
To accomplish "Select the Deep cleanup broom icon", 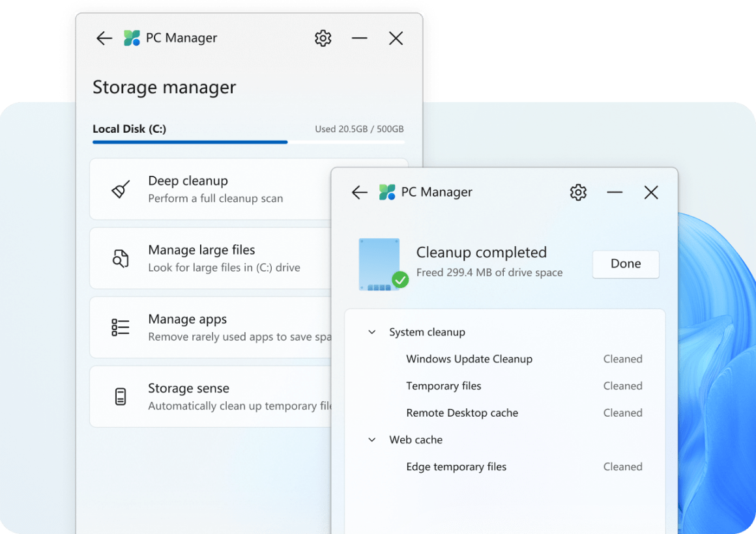I will click(x=120, y=189).
